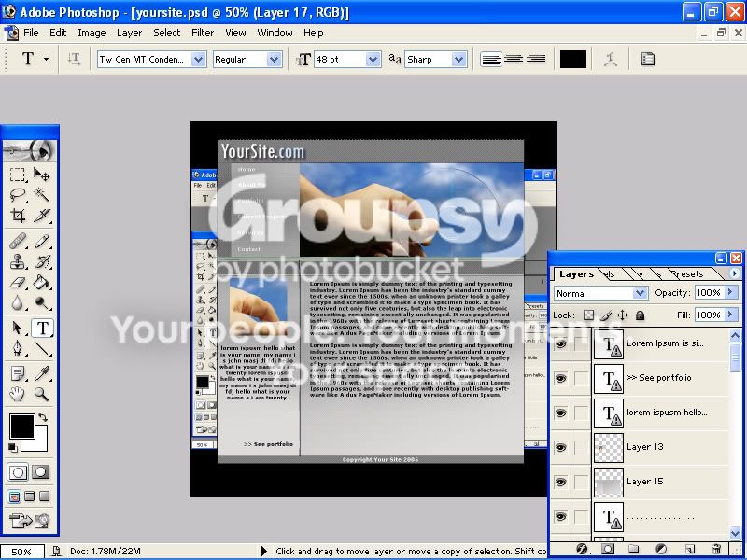Click the center text alignment button
This screenshot has height=560, width=747.
point(514,60)
